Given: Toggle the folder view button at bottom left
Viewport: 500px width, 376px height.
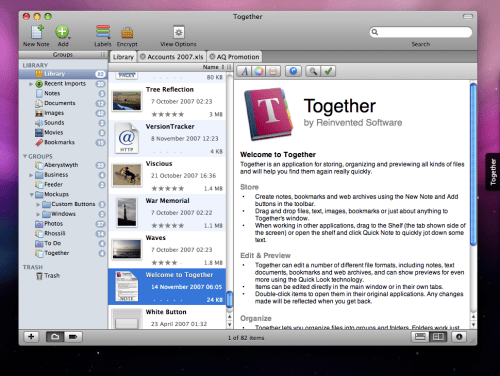Looking at the screenshot, I should (x=55, y=337).
